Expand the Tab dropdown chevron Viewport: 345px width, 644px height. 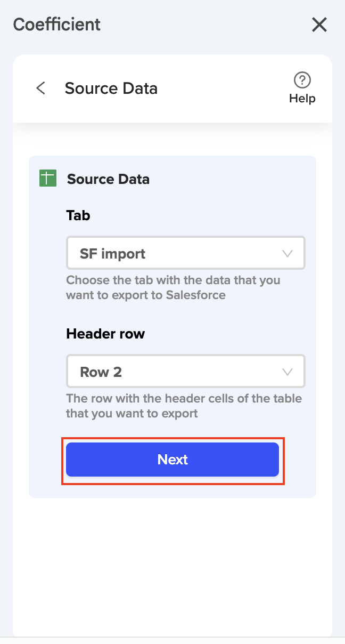pyautogui.click(x=287, y=254)
